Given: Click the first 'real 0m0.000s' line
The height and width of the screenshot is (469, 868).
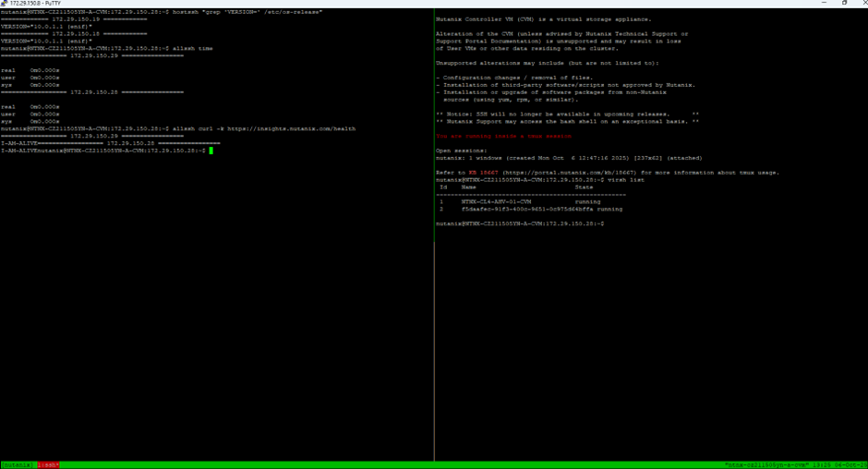Looking at the screenshot, I should point(30,70).
